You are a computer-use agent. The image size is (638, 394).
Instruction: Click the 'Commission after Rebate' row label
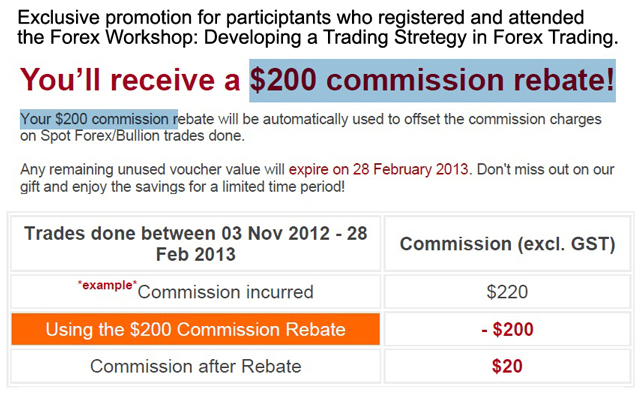pyautogui.click(x=196, y=366)
